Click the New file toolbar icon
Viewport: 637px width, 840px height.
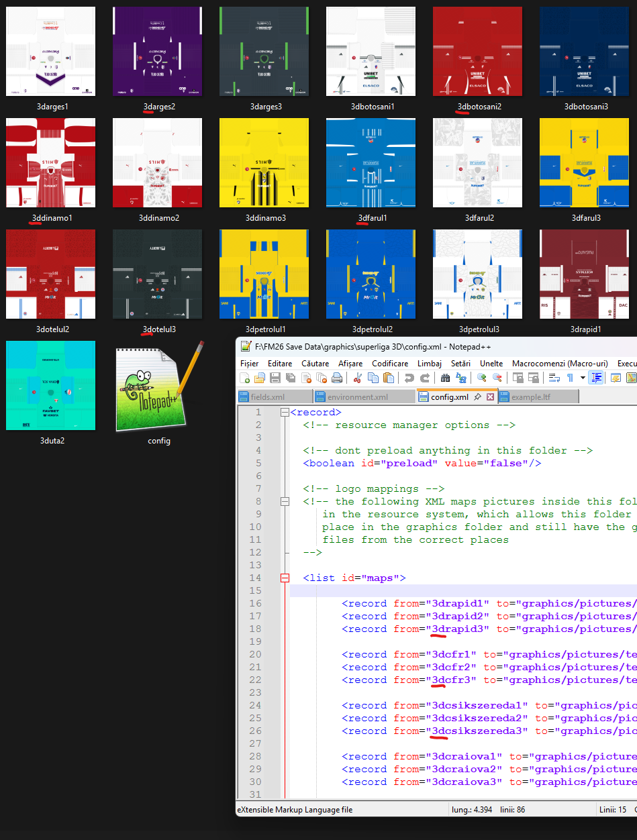coord(246,378)
